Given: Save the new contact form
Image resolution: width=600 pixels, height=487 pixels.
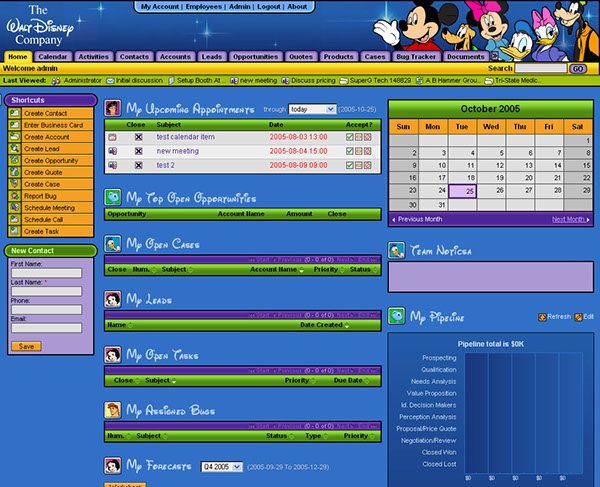Looking at the screenshot, I should (26, 346).
